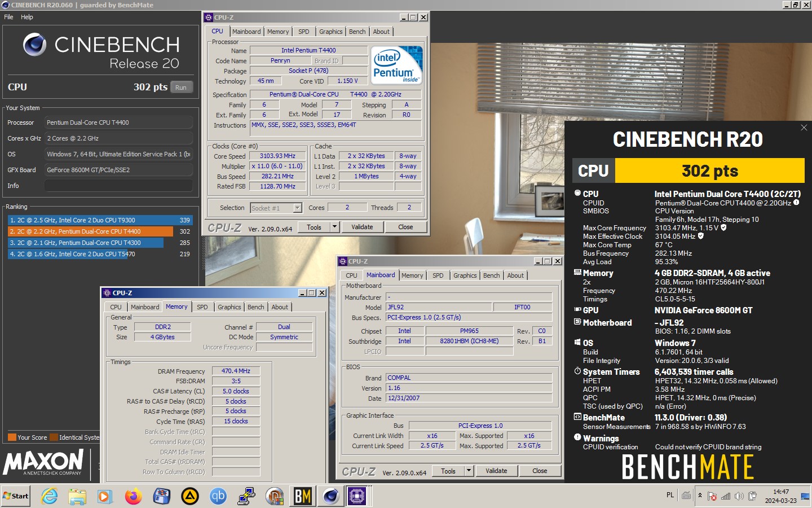Screen dimensions: 812x508
Task: Open Firefox from the taskbar
Action: [x=134, y=496]
